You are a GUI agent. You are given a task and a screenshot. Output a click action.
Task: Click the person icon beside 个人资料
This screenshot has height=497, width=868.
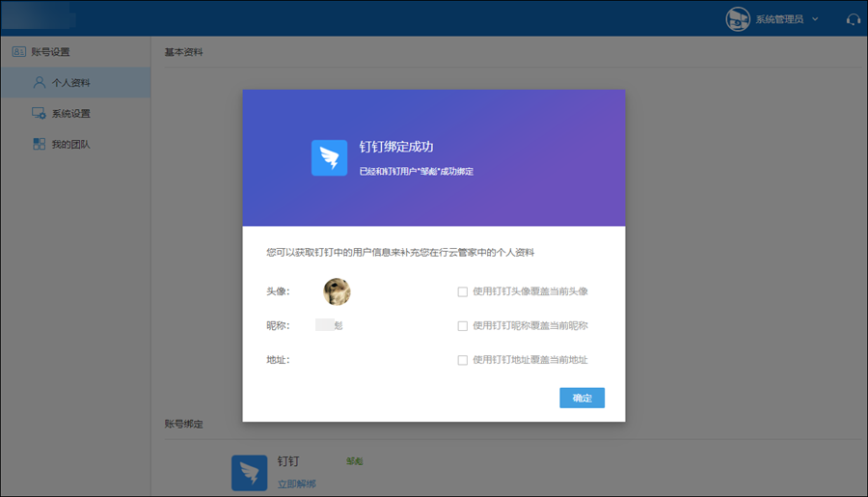click(x=40, y=83)
